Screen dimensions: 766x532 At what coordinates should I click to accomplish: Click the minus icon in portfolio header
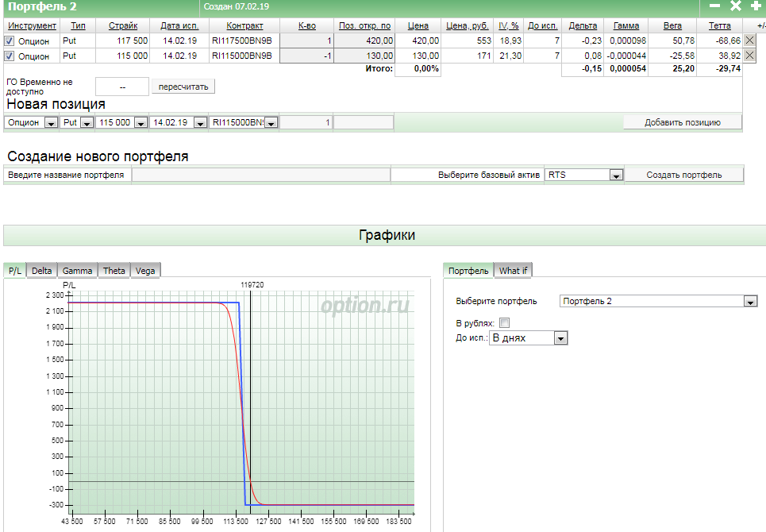pos(714,6)
